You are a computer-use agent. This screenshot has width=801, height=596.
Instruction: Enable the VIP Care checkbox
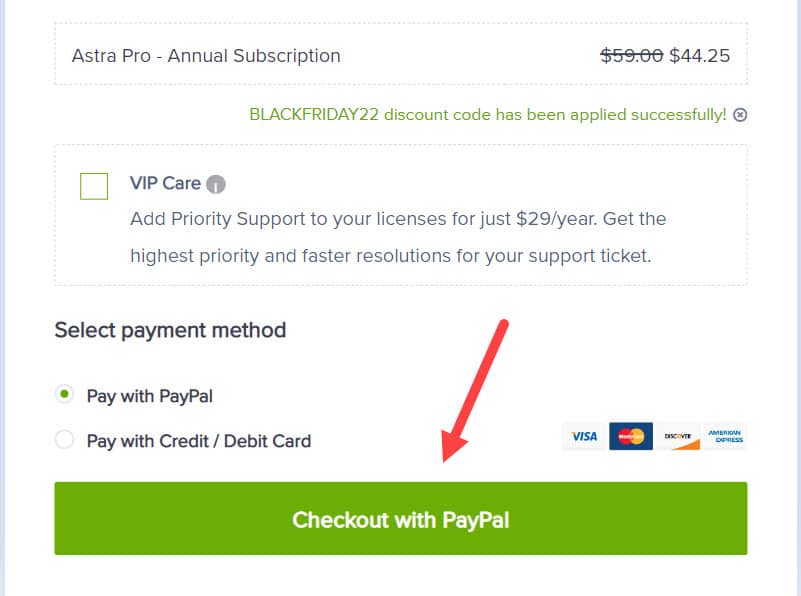click(94, 186)
